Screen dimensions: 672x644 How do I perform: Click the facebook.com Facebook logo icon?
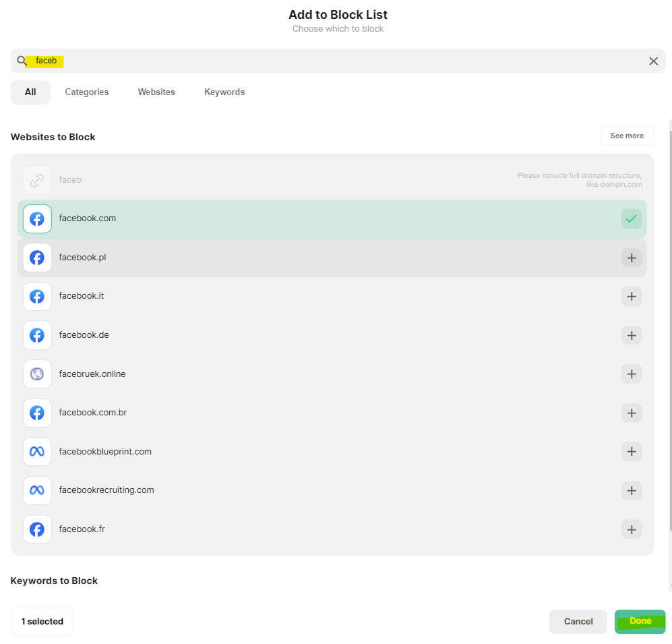(x=37, y=218)
